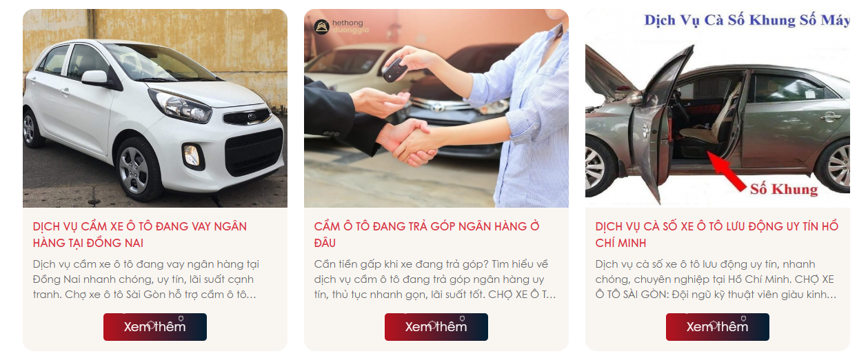The image size is (868, 356).
Task: Click the white Kia's front headlight
Action: [179, 106]
